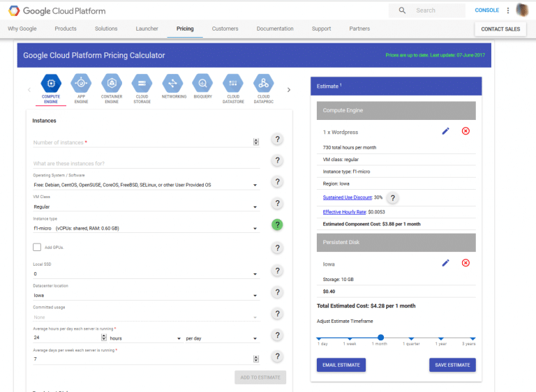The height and width of the screenshot is (392, 536).
Task: Select the Cloud Datastore product icon
Action: click(233, 84)
